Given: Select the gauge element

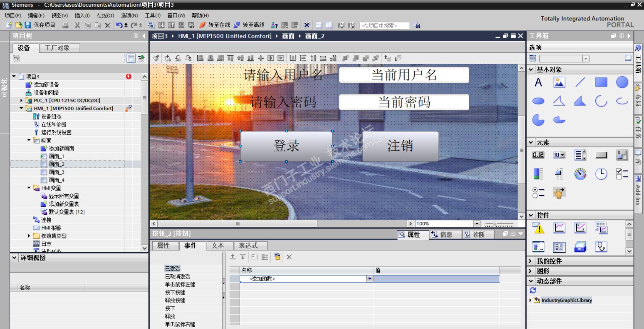Looking at the screenshot, I should click(x=580, y=174).
